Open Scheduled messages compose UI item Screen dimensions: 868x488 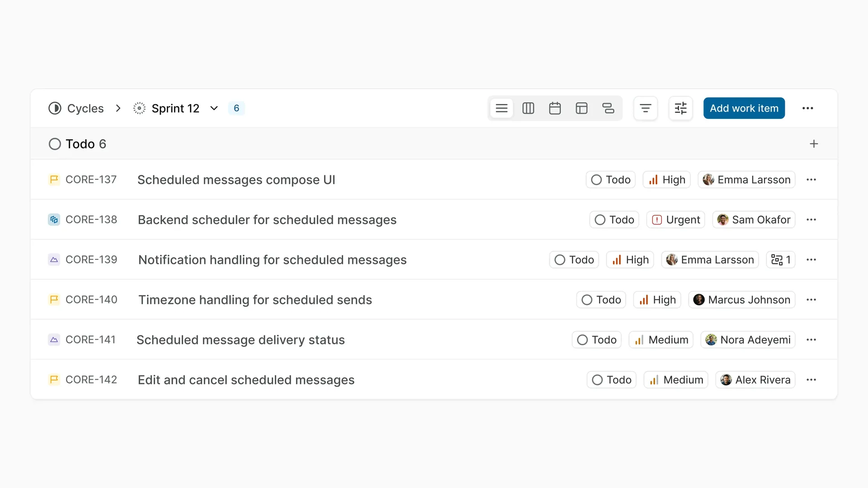click(x=236, y=180)
